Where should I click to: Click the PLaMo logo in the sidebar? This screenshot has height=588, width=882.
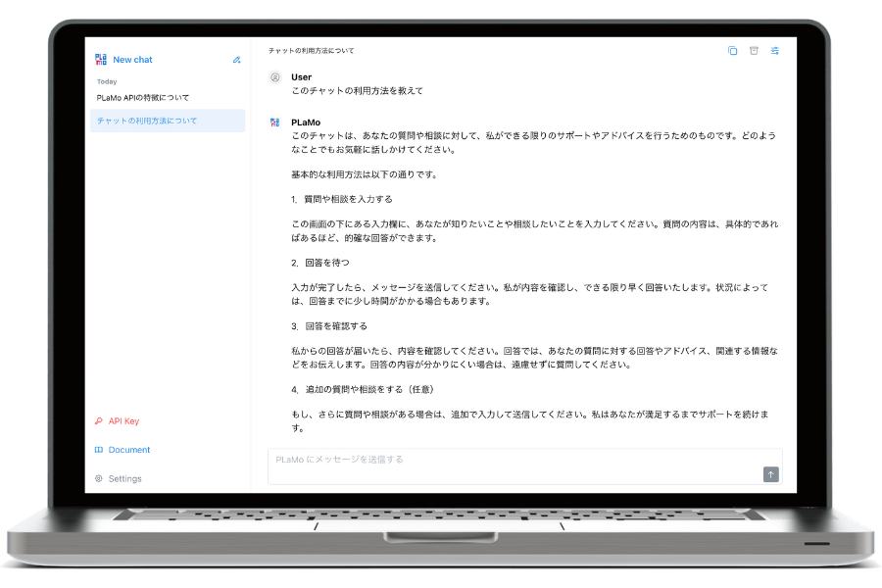click(101, 59)
